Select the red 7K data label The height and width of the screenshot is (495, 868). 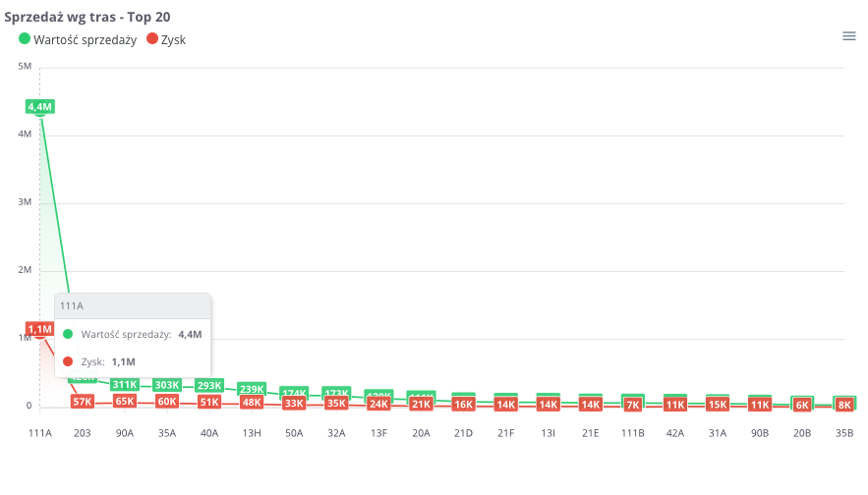tap(633, 405)
